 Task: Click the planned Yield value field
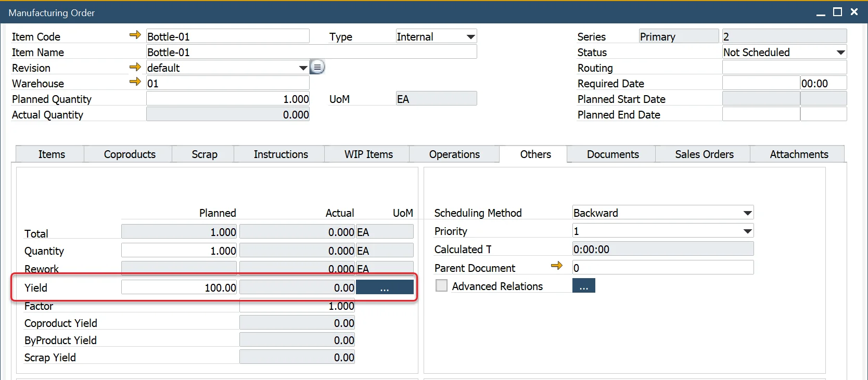(179, 287)
